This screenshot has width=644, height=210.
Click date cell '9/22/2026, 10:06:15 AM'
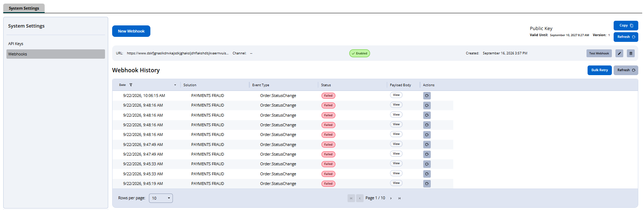pyautogui.click(x=144, y=96)
